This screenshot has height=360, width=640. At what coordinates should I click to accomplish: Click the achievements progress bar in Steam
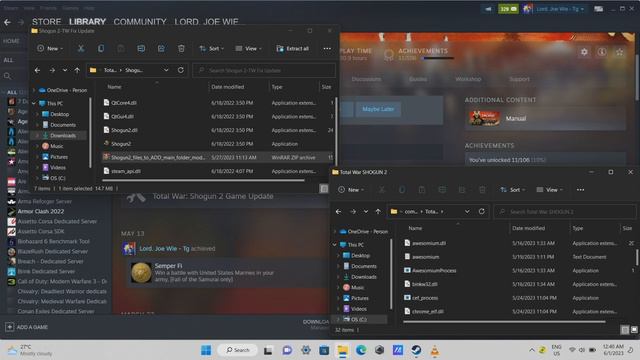point(438,58)
